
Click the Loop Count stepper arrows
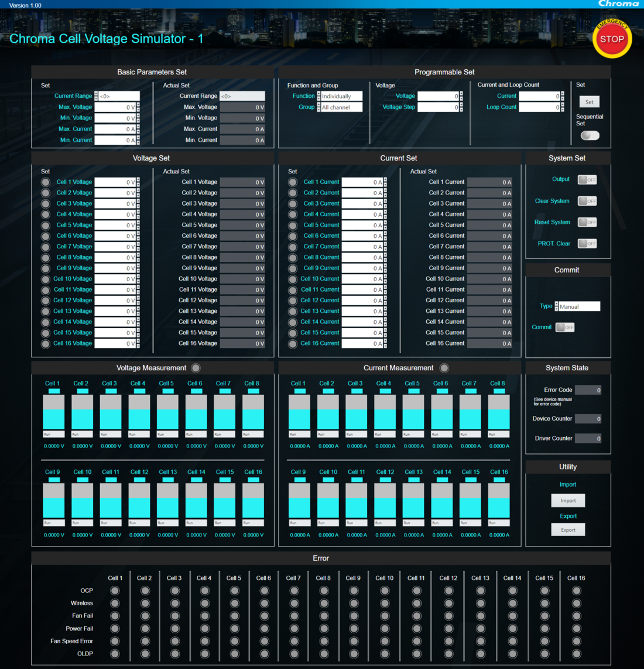point(563,107)
